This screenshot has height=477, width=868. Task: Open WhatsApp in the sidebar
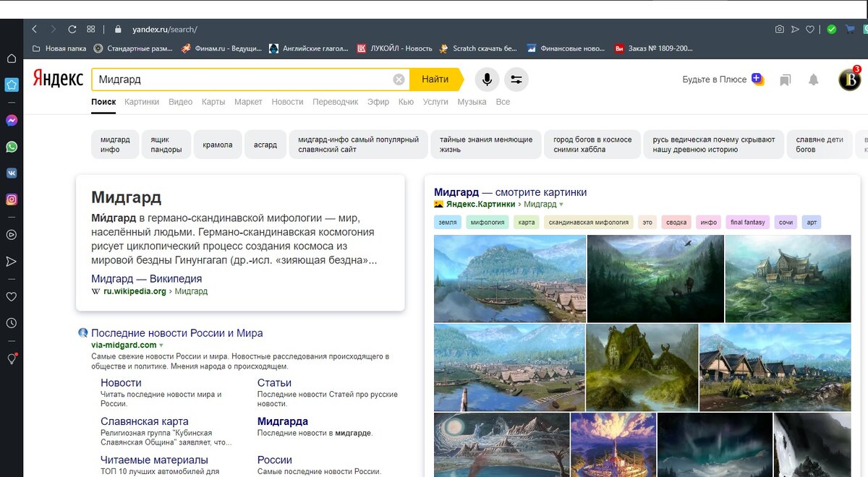point(12,147)
